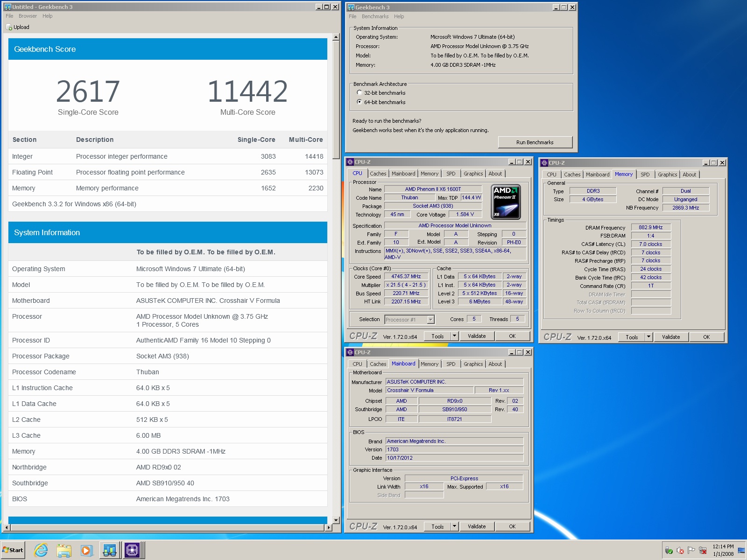The width and height of the screenshot is (747, 560).
Task: Click the CAS# Latency 7.0 clocks value
Action: (651, 245)
